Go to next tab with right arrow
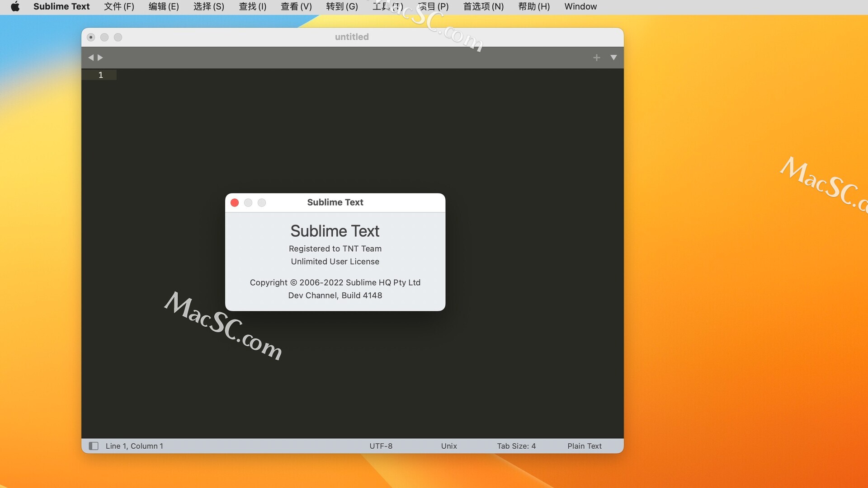Image resolution: width=868 pixels, height=488 pixels. [x=100, y=57]
